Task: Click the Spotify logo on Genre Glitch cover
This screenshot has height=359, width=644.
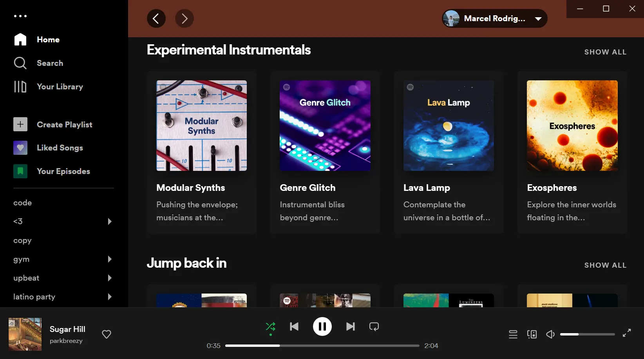Action: click(x=287, y=87)
